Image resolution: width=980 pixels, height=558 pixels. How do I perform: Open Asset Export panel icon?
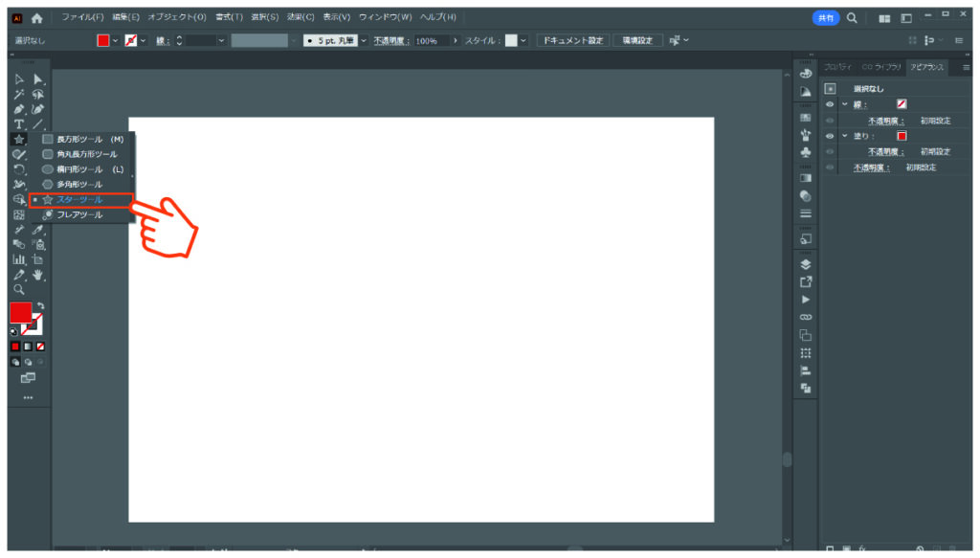806,281
